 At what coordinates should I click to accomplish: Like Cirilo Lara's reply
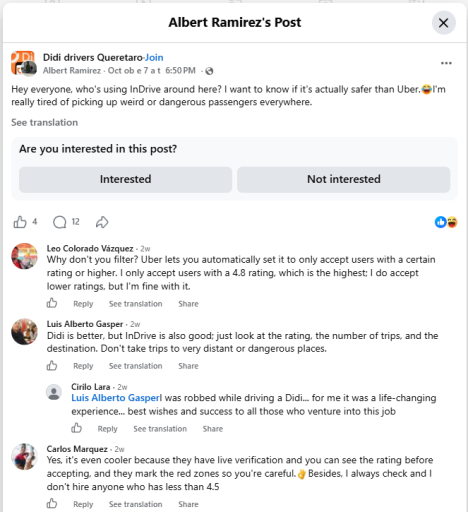[x=76, y=428]
